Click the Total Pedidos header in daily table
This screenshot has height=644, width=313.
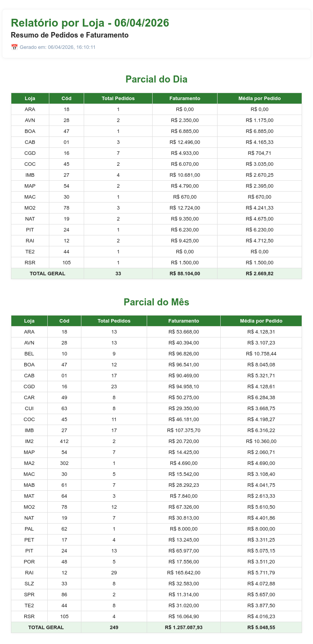[x=118, y=99]
